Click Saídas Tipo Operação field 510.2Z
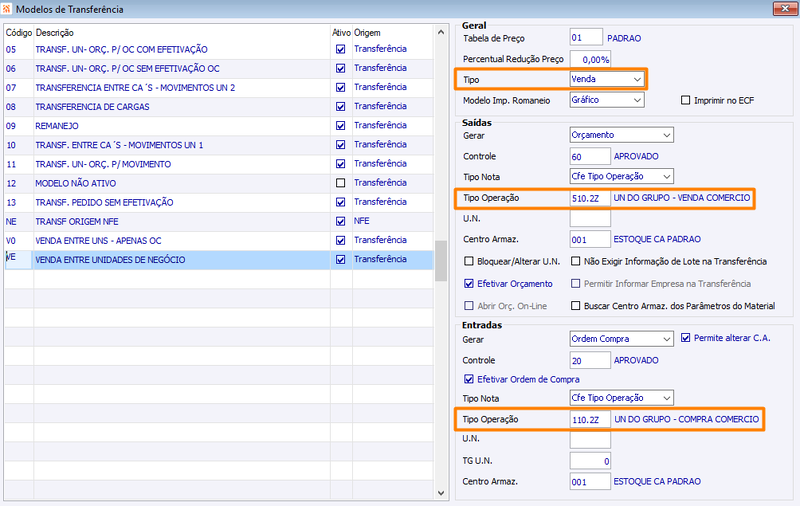This screenshot has width=800, height=506. tap(590, 198)
